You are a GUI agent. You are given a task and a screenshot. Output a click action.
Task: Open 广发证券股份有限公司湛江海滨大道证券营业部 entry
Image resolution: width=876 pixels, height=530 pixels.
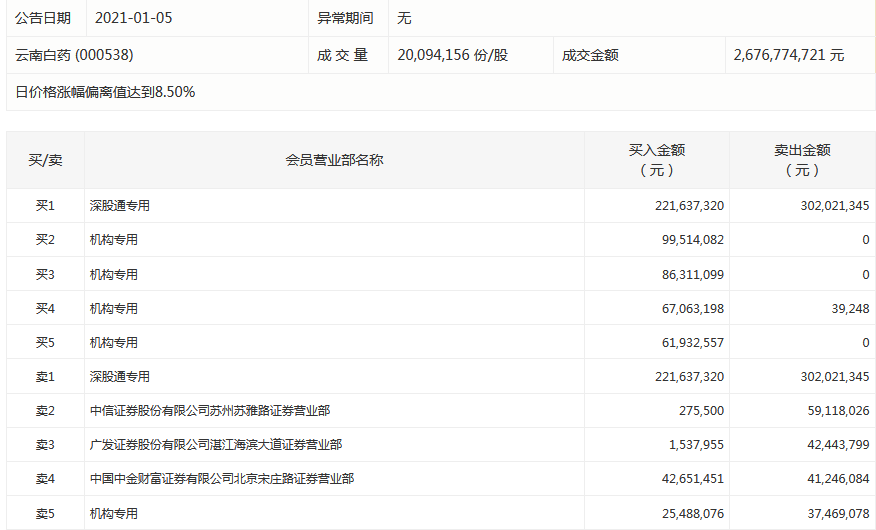(215, 445)
